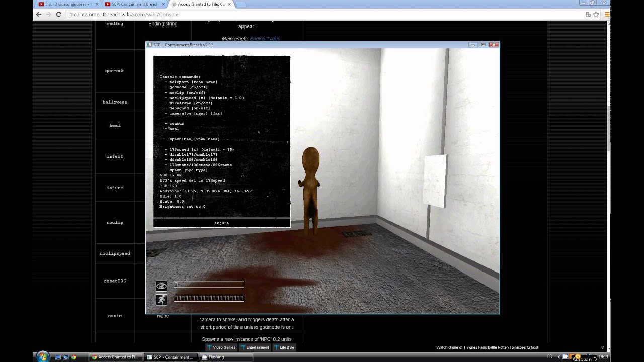Reload the wiki Console page
This screenshot has height=362, width=644.
[x=59, y=14]
